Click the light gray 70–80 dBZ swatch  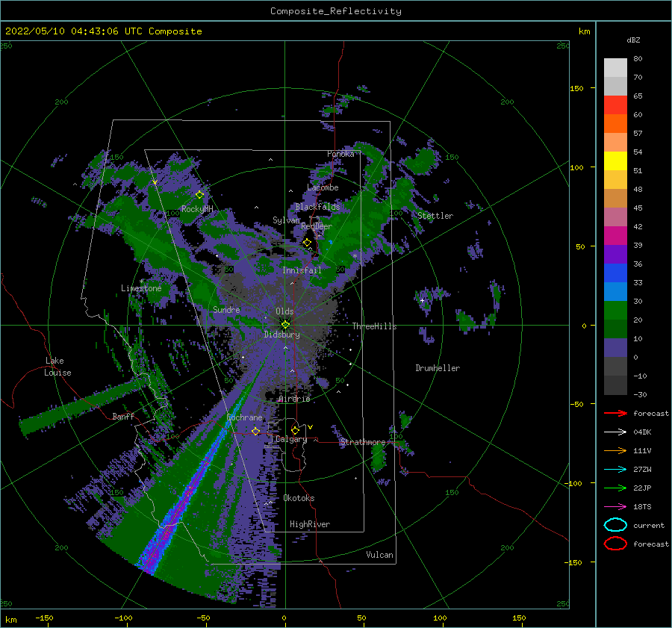pos(615,68)
